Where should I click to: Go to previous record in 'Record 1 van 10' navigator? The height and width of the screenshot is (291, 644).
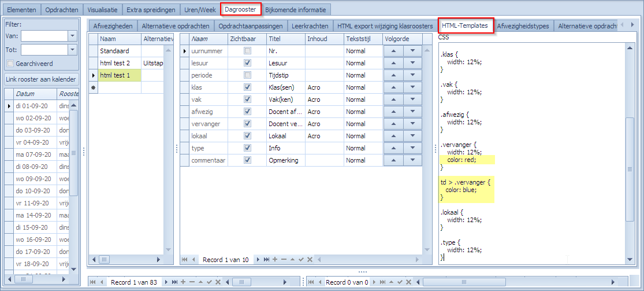point(193,259)
